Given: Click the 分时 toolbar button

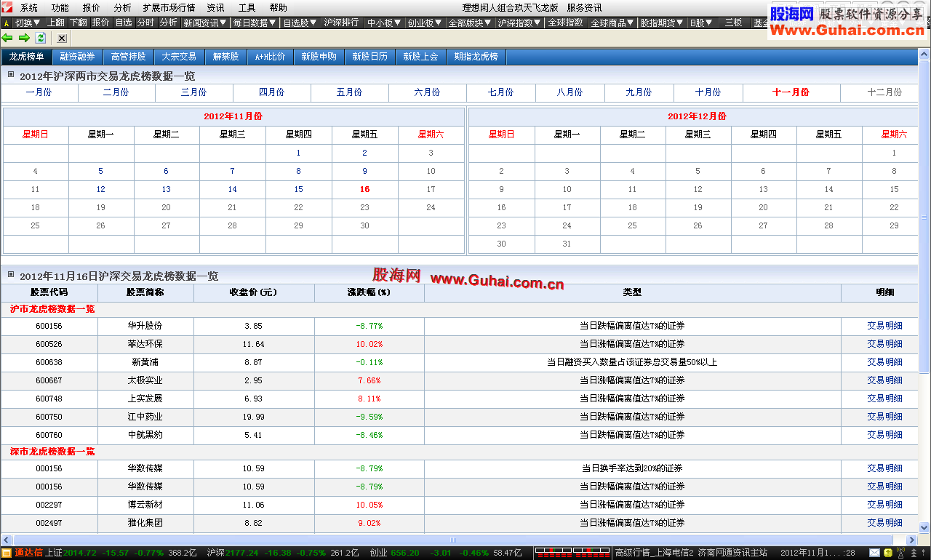Looking at the screenshot, I should [x=145, y=23].
